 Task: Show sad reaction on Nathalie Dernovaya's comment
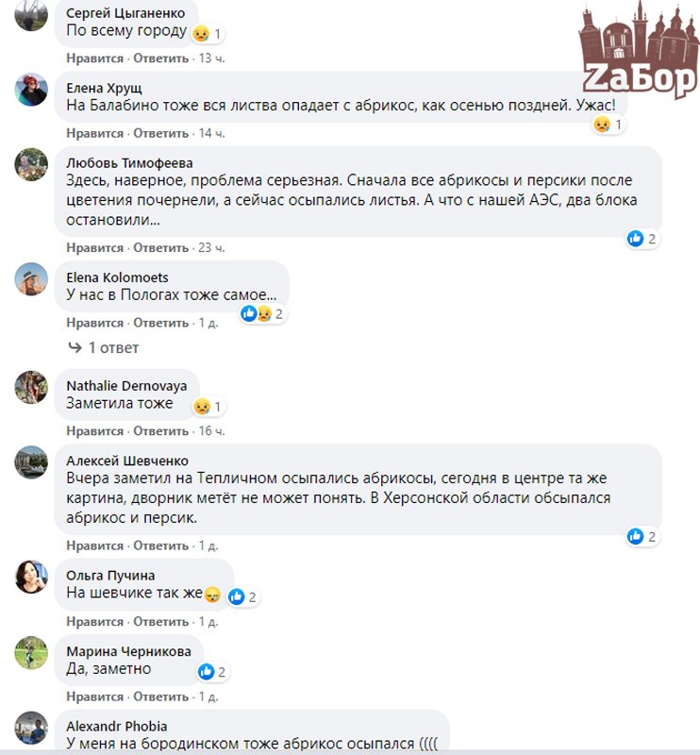[208, 407]
